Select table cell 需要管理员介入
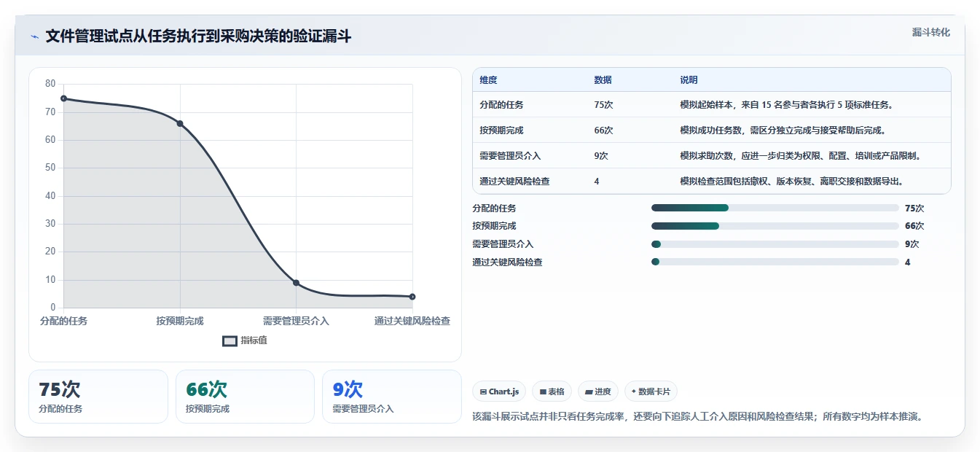 click(510, 156)
